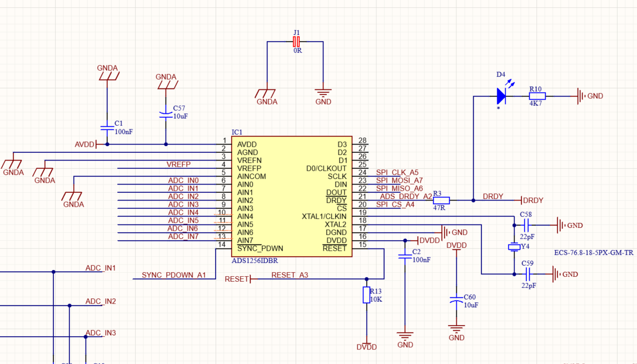Click the RESET_A3 net label

click(x=290, y=275)
